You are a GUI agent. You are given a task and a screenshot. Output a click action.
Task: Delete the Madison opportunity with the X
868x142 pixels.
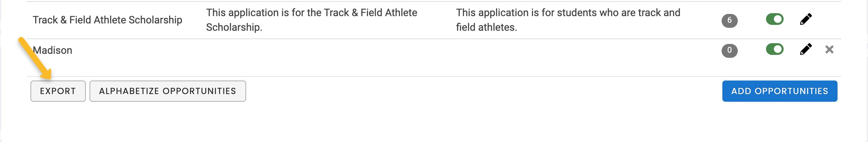pos(829,49)
